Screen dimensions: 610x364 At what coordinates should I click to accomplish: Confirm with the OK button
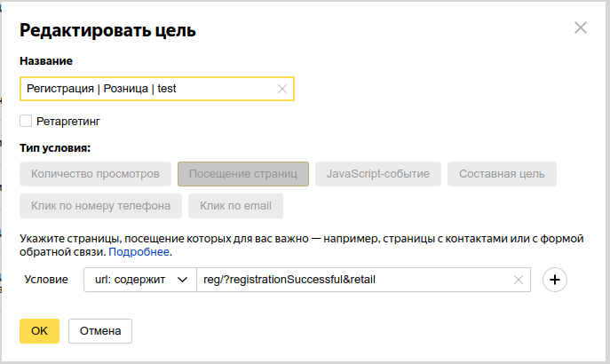click(39, 331)
